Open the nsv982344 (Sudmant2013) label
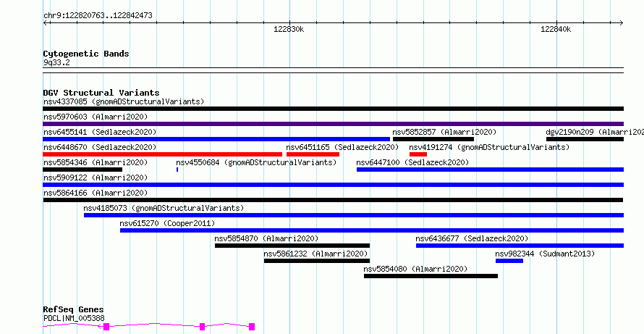Viewport: 644px width, 334px height. click(545, 254)
